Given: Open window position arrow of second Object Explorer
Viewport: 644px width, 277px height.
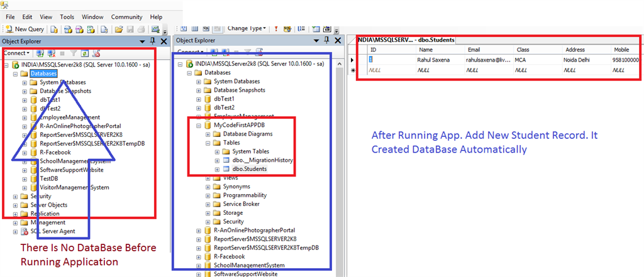Looking at the screenshot, I should [316, 41].
